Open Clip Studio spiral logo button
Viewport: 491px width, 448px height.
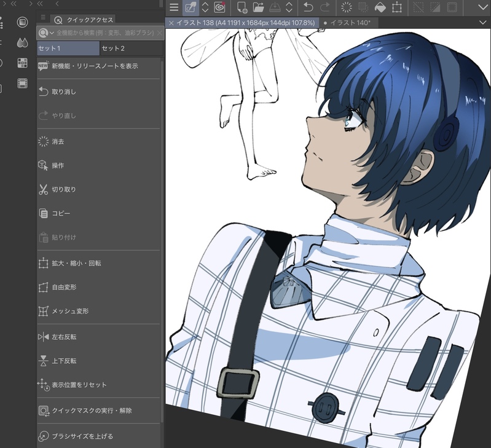(x=219, y=7)
